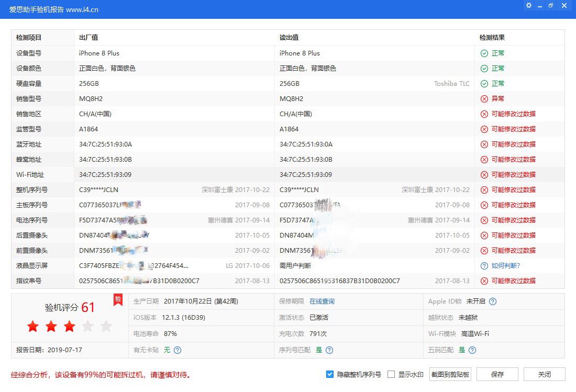Image resolution: width=576 pixels, height=392 pixels.
Task: Click the red X icon for 整机序列号
Action: (x=484, y=190)
